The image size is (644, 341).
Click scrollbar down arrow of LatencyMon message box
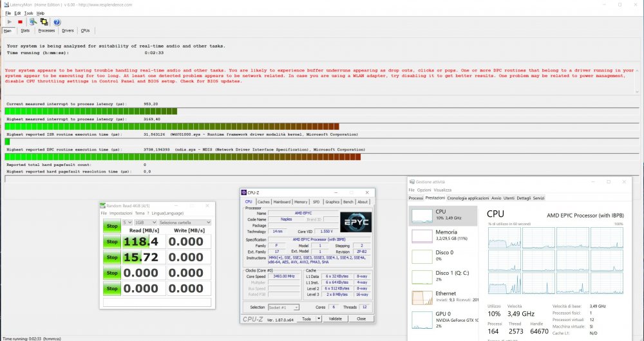637,92
